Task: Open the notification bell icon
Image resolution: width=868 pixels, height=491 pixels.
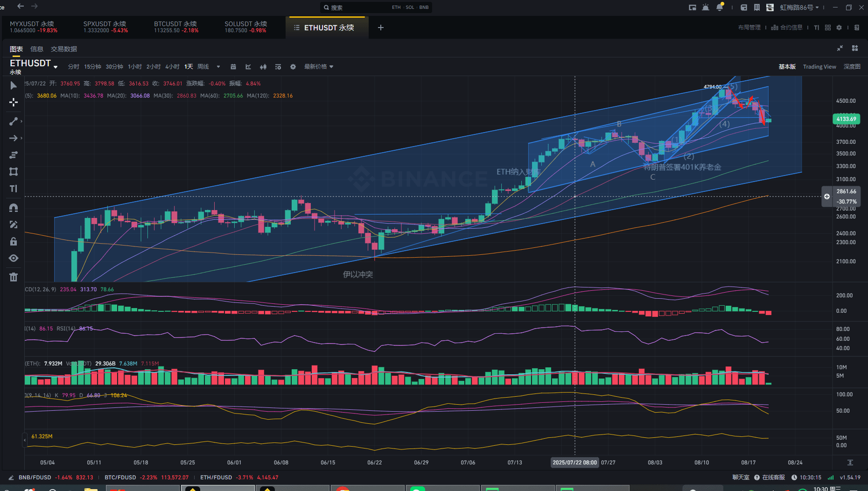Action: pyautogui.click(x=720, y=7)
